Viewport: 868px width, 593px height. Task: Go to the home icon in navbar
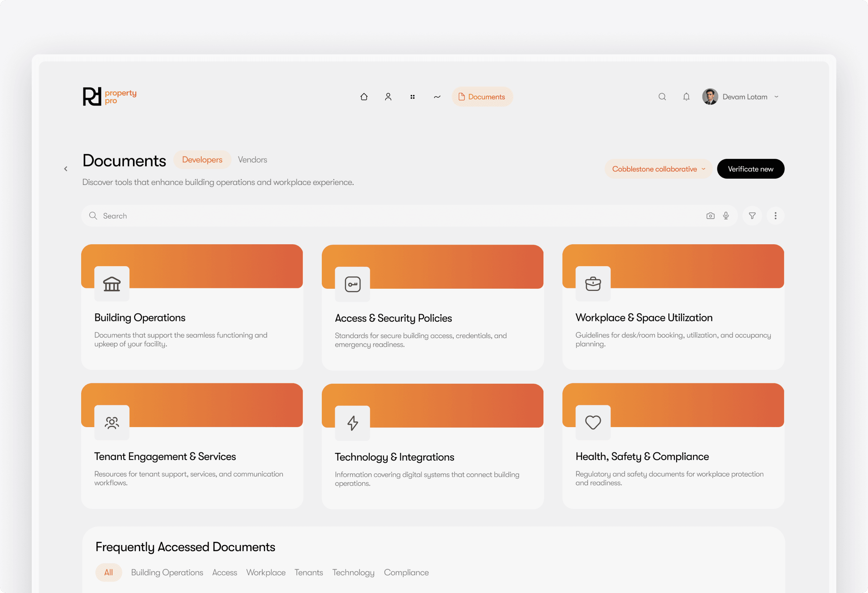coord(364,97)
